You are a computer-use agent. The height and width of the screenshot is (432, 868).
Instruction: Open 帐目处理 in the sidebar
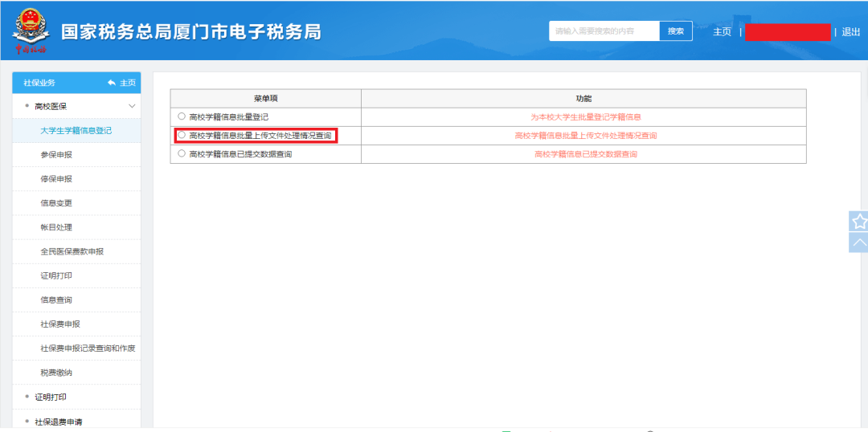pyautogui.click(x=76, y=227)
